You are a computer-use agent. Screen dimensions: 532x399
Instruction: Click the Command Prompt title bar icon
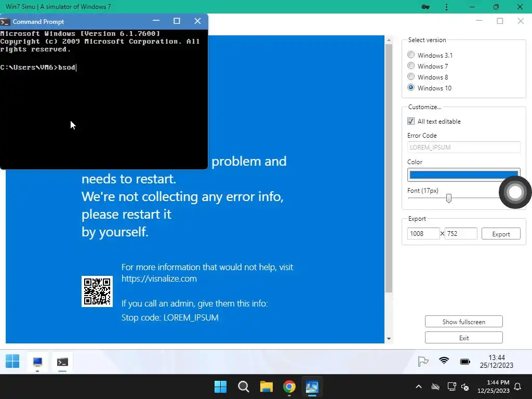point(5,22)
